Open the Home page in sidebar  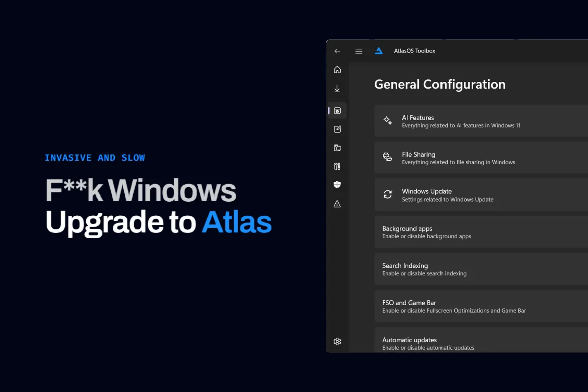tap(337, 69)
